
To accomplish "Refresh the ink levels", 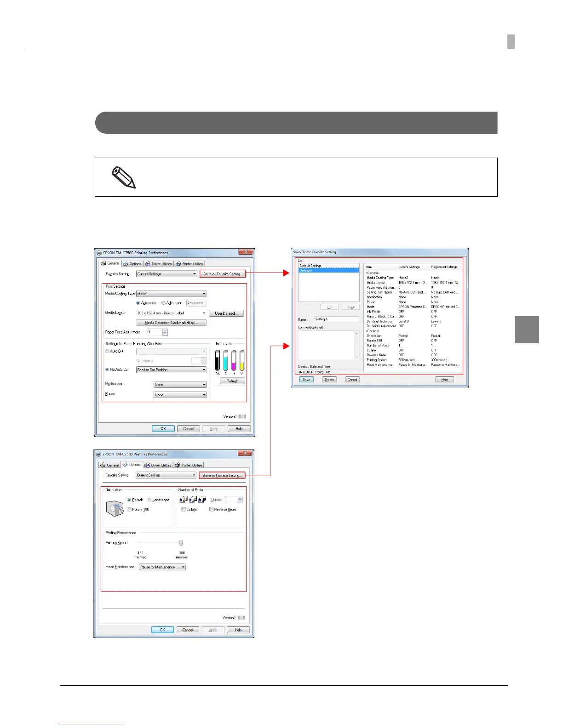I will click(x=232, y=381).
